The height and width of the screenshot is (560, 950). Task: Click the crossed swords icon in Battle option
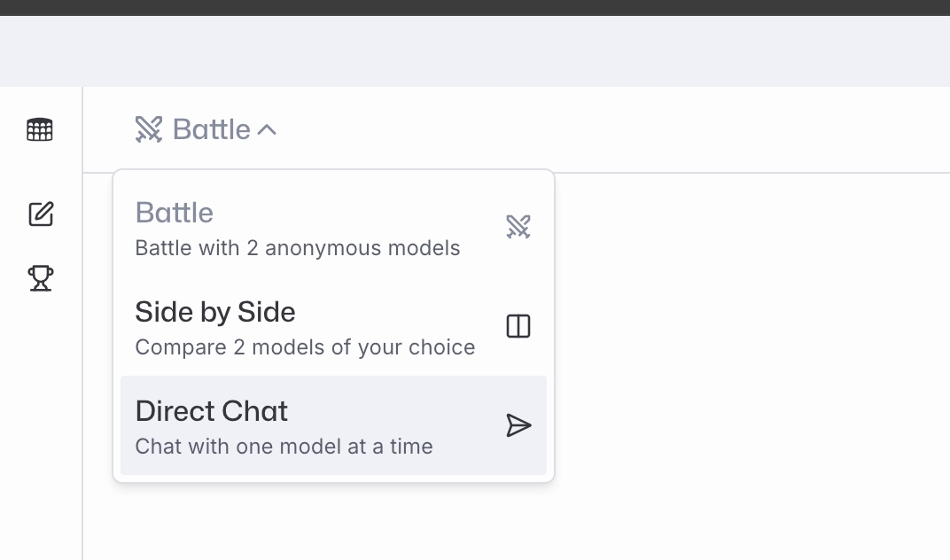point(518,227)
